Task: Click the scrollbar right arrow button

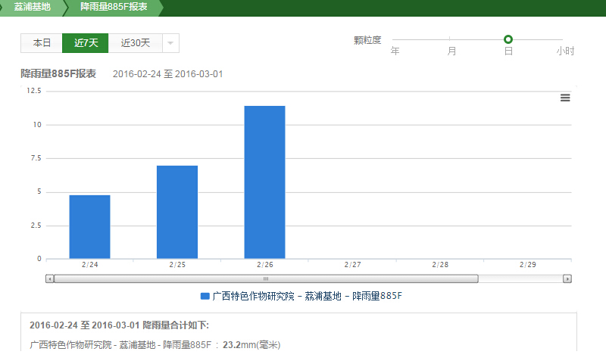Action: pos(567,278)
